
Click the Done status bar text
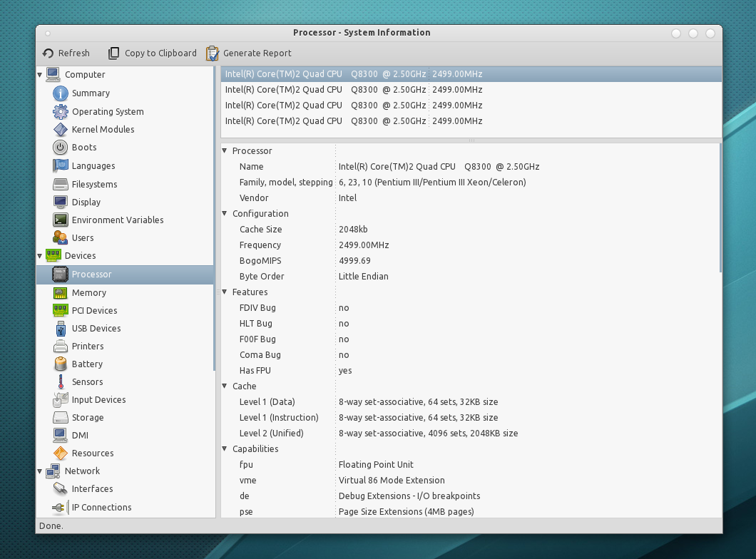[51, 525]
